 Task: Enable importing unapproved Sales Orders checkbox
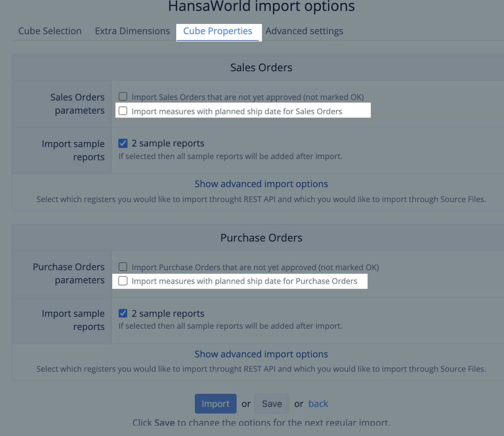pos(123,97)
